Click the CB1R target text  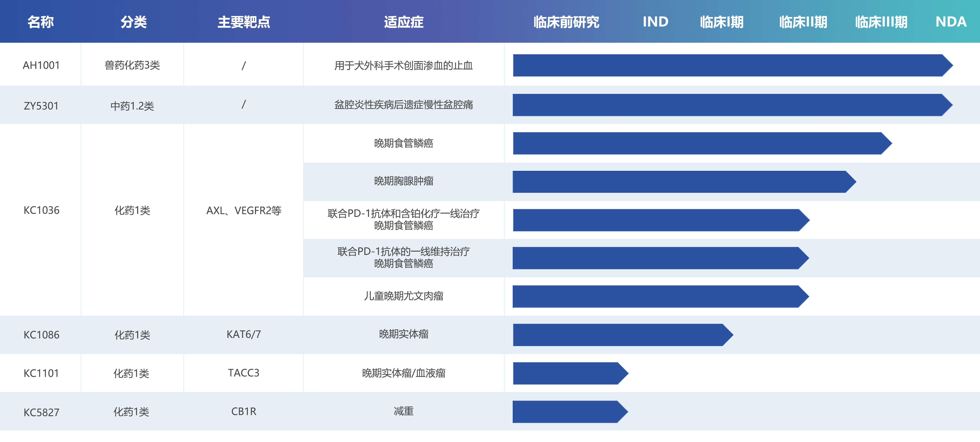(x=244, y=412)
